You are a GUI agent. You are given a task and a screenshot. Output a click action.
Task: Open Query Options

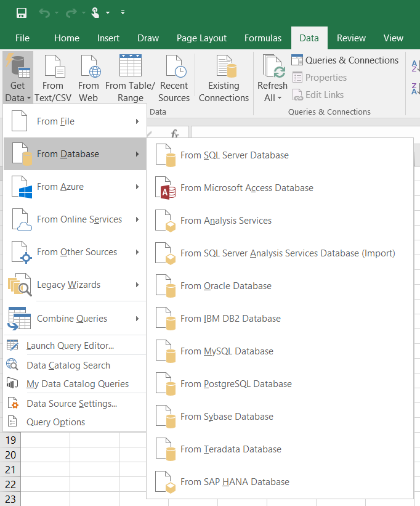[x=75, y=422]
